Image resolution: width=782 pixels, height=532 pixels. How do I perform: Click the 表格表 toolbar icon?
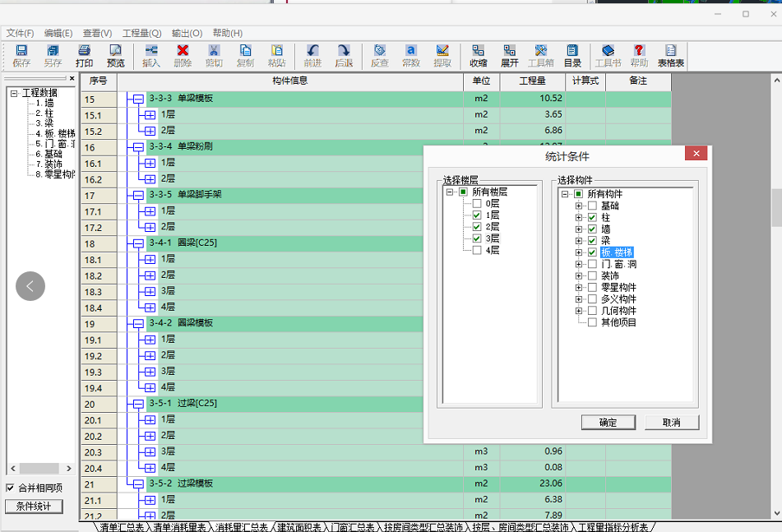(x=671, y=56)
